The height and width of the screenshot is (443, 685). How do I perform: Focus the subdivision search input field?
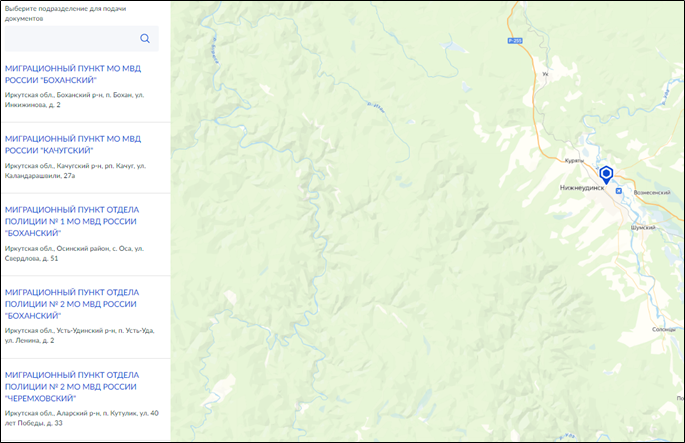pyautogui.click(x=82, y=38)
